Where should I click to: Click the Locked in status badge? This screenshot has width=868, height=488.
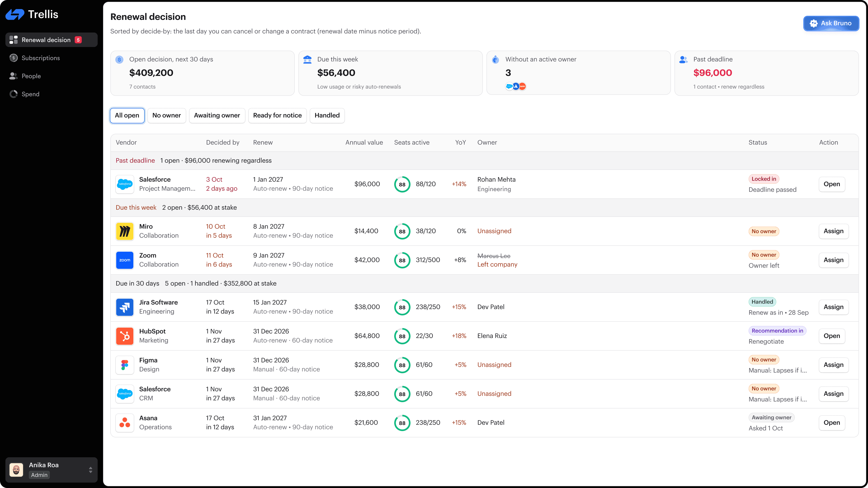click(764, 179)
